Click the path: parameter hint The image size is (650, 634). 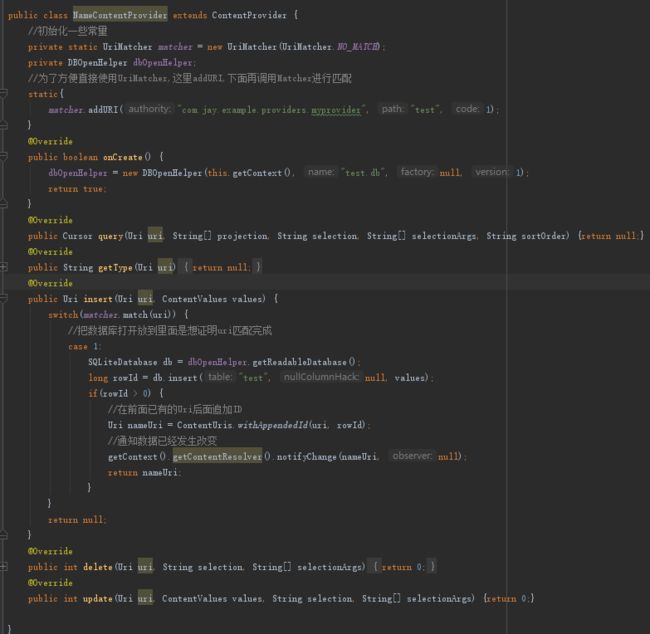tap(393, 109)
